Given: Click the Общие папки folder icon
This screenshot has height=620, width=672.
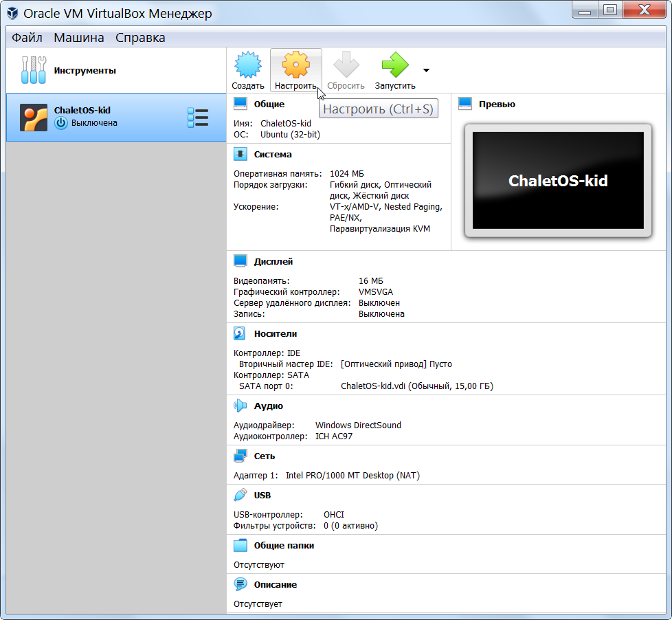Looking at the screenshot, I should (x=240, y=545).
